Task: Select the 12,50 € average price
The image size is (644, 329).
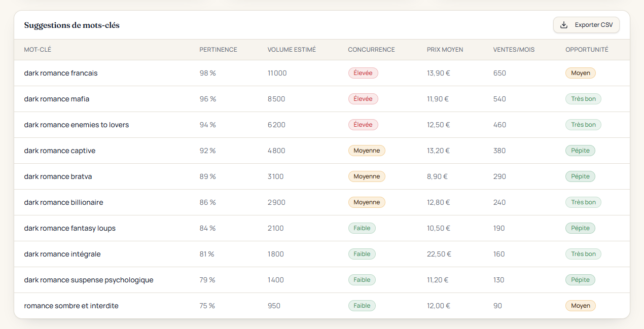Action: tap(439, 125)
